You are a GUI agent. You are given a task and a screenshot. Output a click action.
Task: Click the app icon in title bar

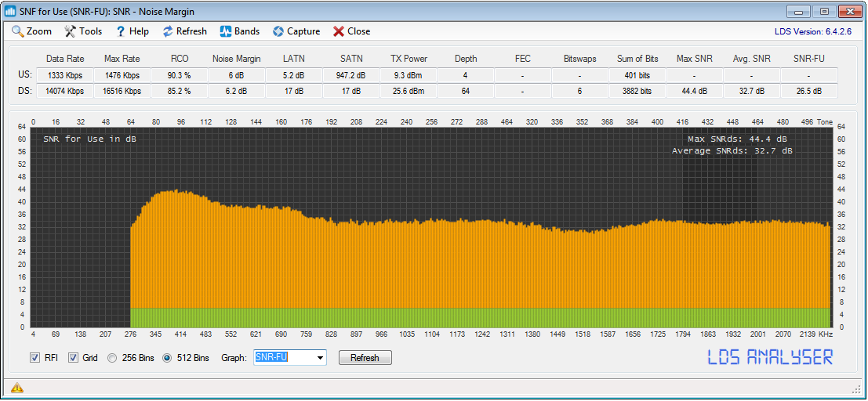pos(11,12)
